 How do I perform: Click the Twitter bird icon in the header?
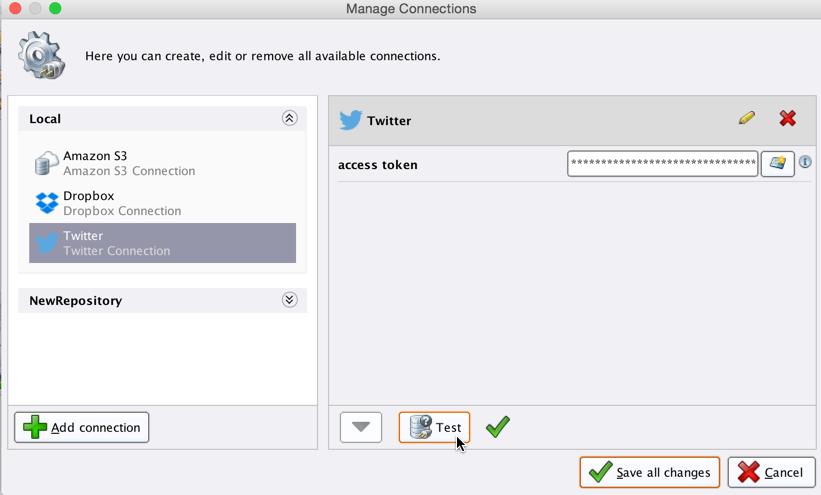click(x=350, y=120)
